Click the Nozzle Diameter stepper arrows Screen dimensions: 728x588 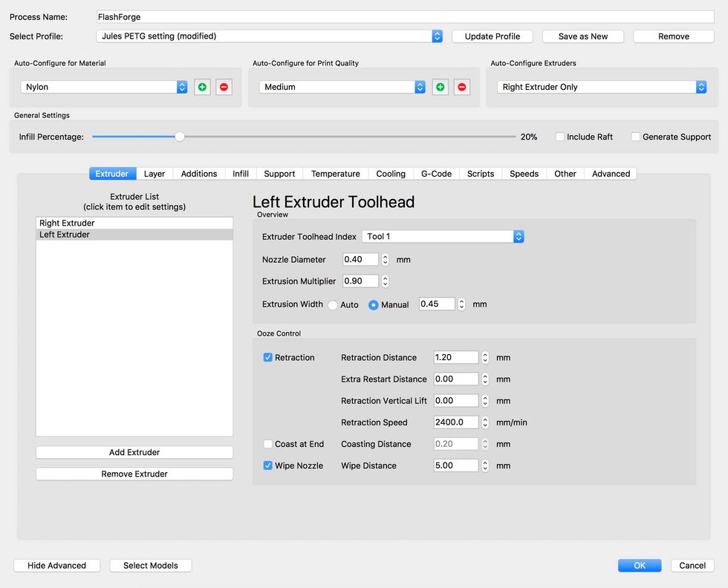(x=385, y=260)
